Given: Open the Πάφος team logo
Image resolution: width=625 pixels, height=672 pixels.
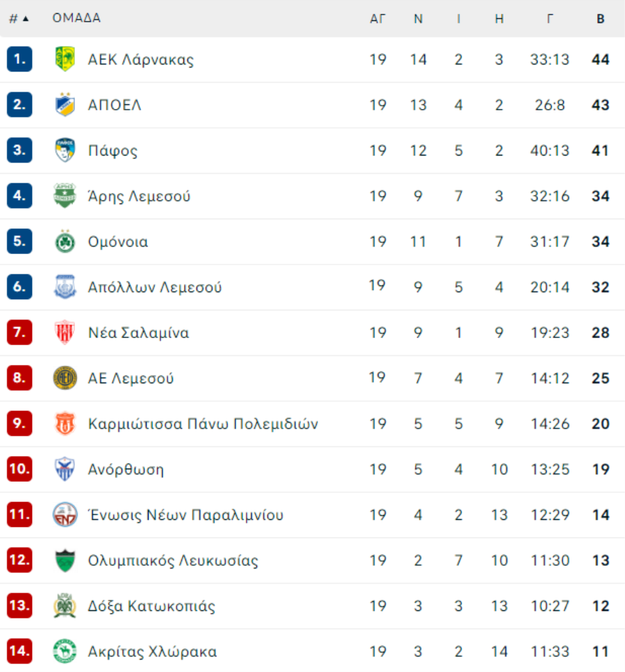Looking at the screenshot, I should pyautogui.click(x=65, y=150).
